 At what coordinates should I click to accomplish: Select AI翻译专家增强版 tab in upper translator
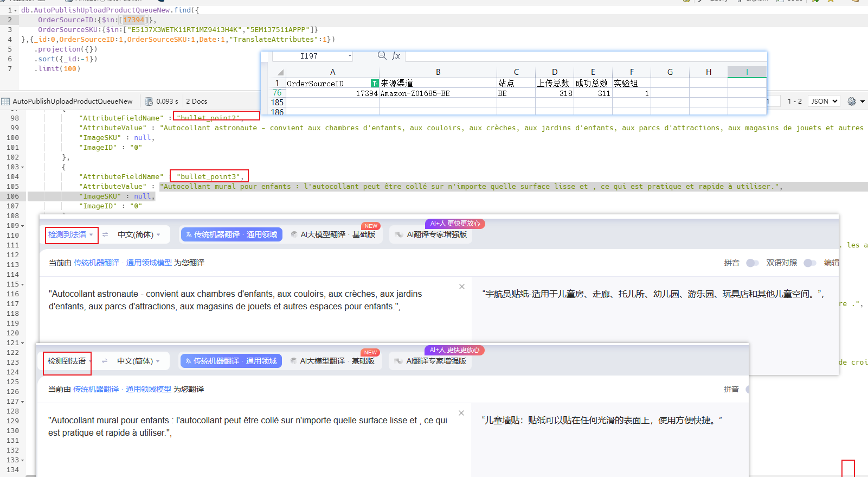point(431,234)
